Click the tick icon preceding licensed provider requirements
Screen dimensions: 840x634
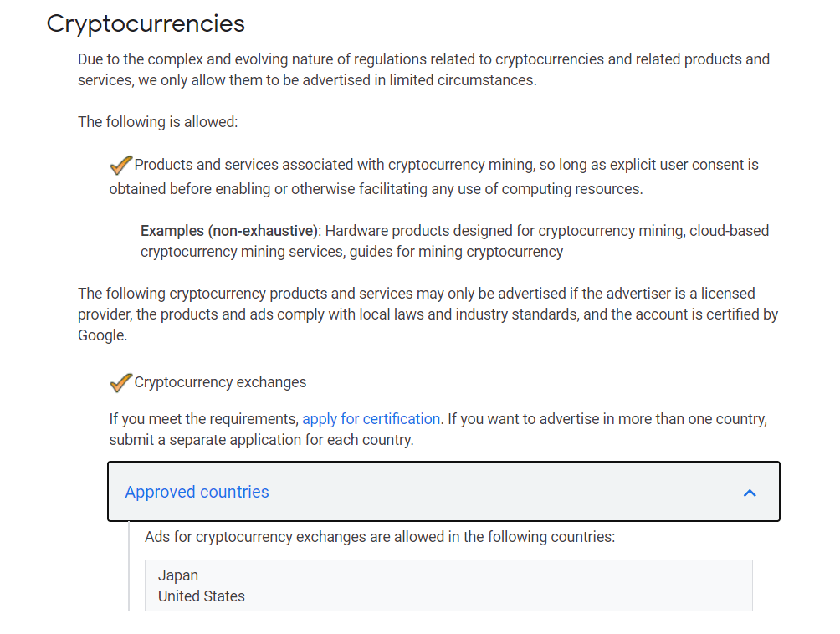pos(120,381)
